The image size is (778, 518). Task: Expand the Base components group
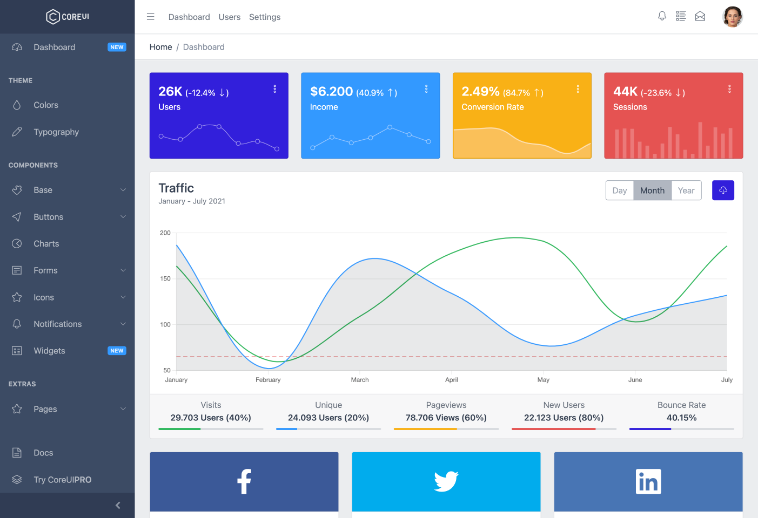point(67,190)
